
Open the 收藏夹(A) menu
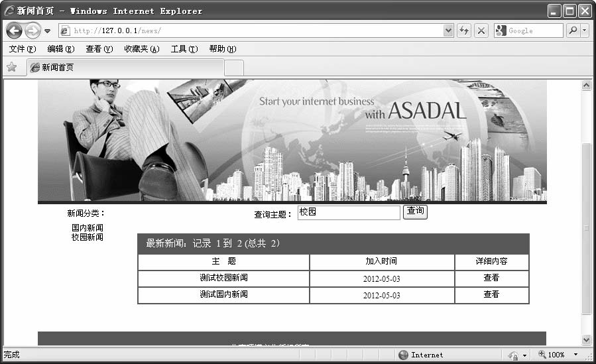pyautogui.click(x=142, y=49)
